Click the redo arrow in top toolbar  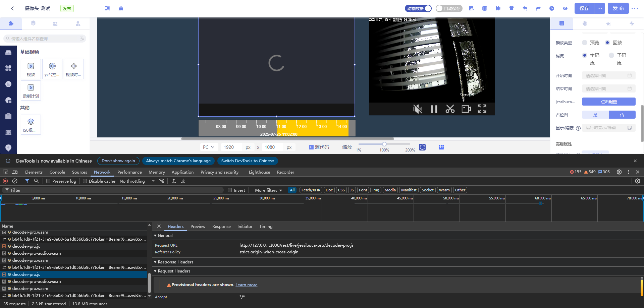pyautogui.click(x=538, y=8)
